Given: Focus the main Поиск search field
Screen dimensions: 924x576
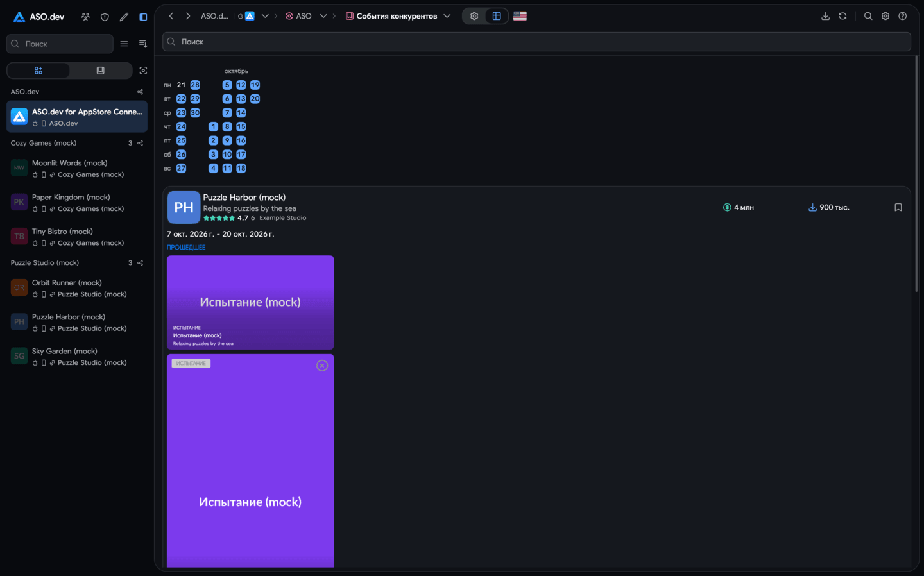Looking at the screenshot, I should (x=536, y=42).
